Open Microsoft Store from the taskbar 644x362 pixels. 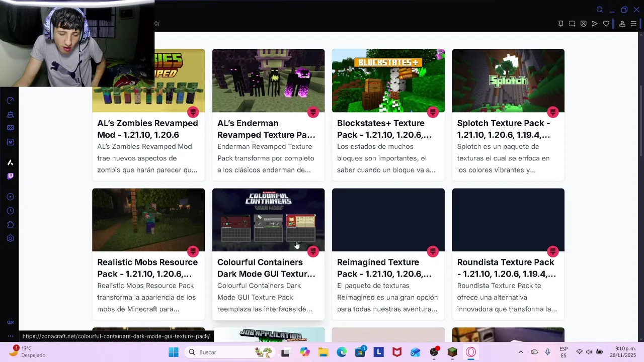point(360,352)
